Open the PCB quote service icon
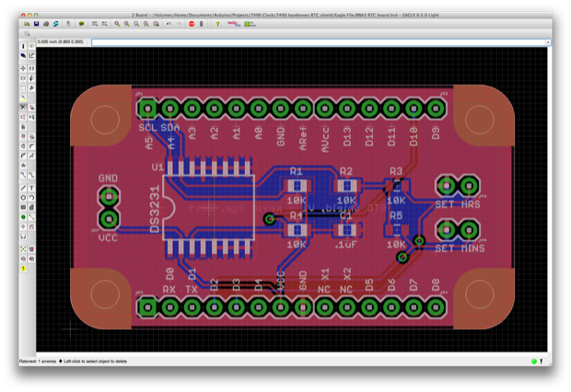 tap(250, 24)
